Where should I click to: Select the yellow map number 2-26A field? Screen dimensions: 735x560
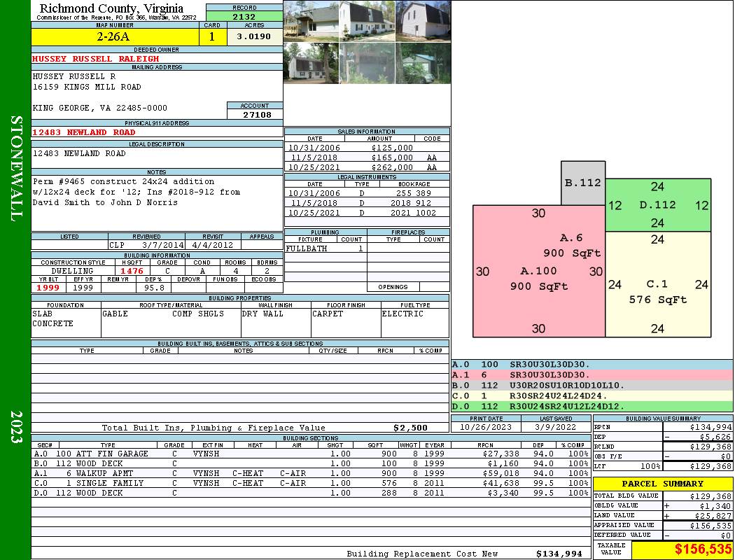pyautogui.click(x=114, y=36)
